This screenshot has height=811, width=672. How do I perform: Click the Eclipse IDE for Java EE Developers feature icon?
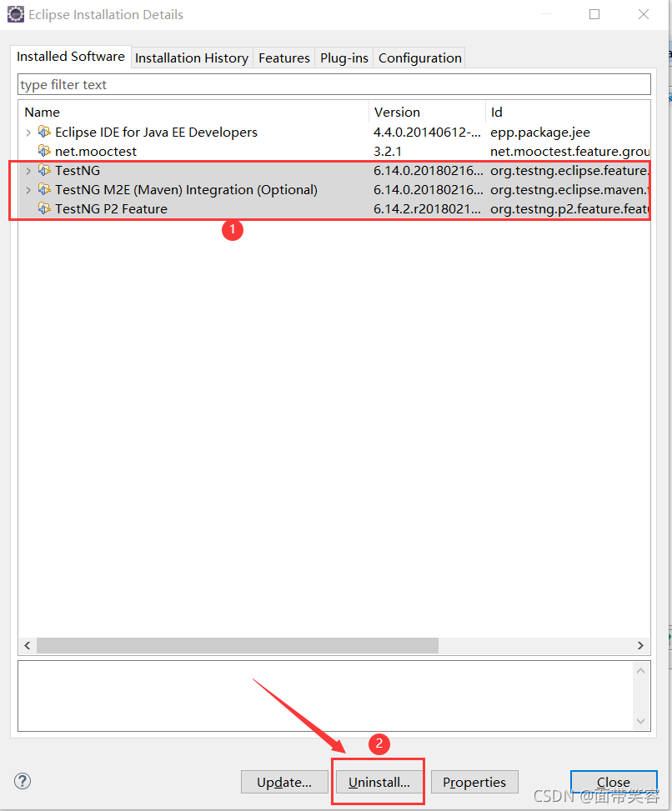click(44, 132)
